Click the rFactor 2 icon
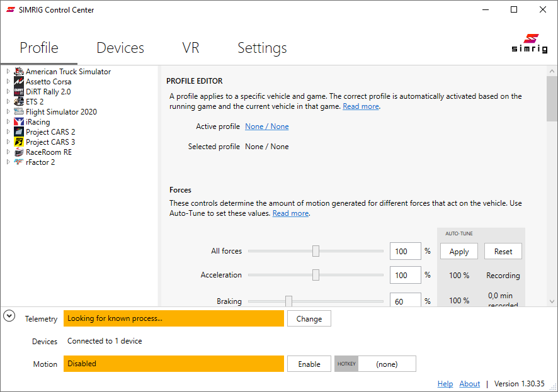The image size is (558, 392). (19, 162)
